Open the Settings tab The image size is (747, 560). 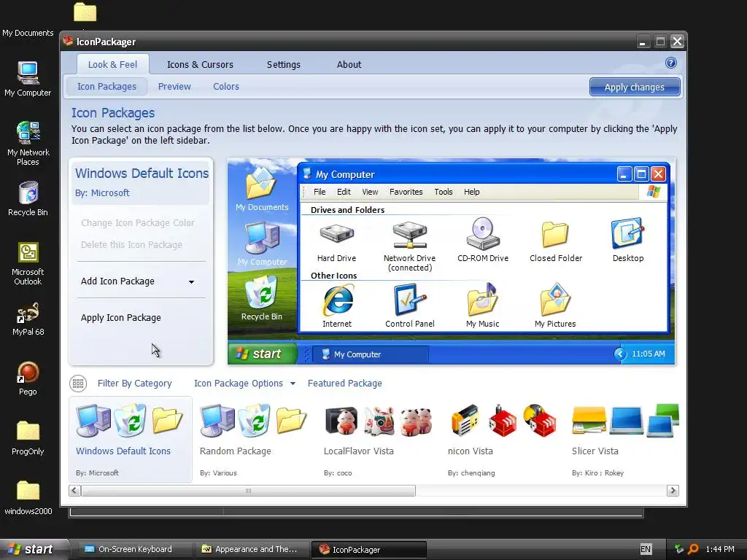pos(284,64)
